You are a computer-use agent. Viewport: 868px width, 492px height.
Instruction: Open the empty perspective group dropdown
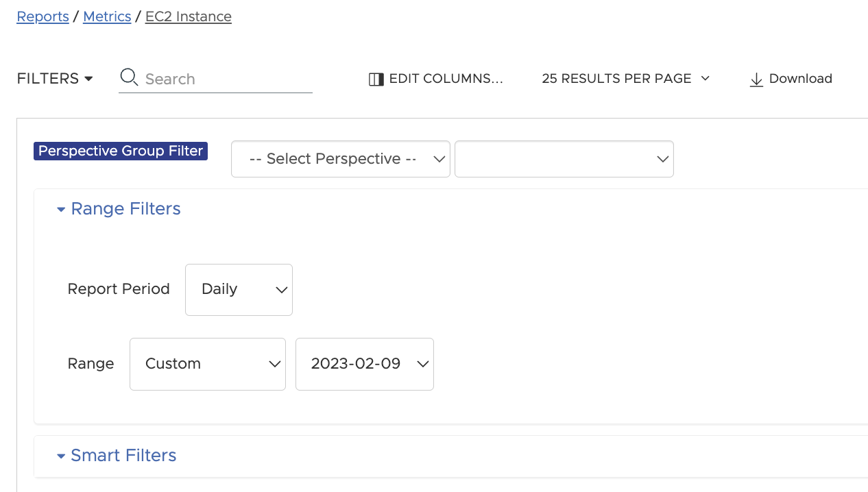(564, 159)
